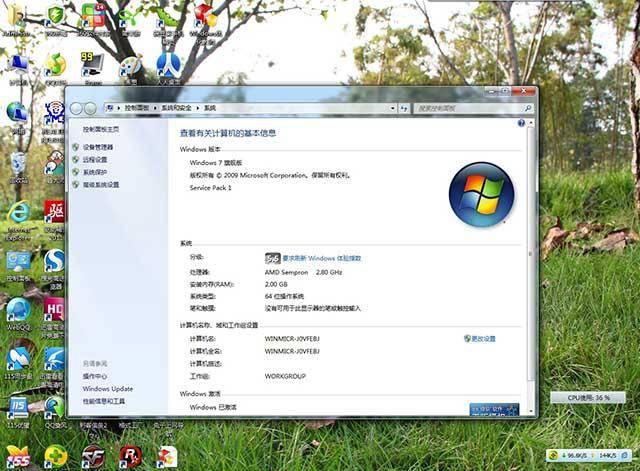Click the forward navigation arrow
This screenshot has width=640, height=471.
point(90,108)
